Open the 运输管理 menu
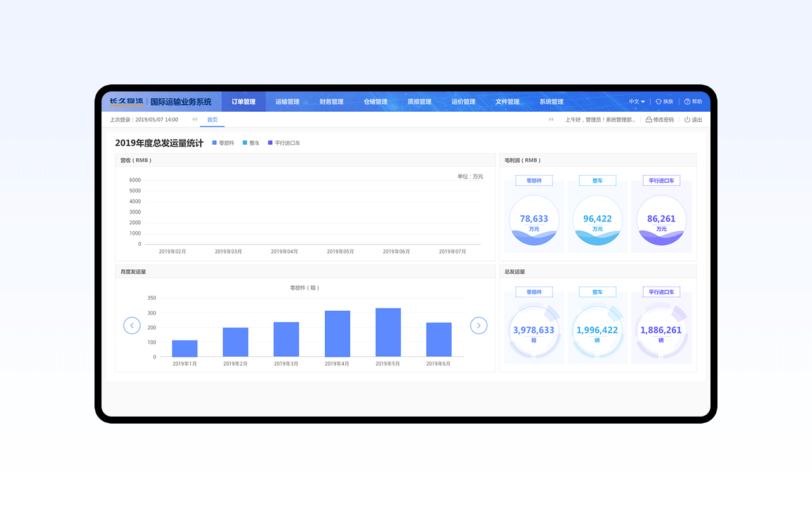Viewport: 812px width, 508px height. click(287, 102)
